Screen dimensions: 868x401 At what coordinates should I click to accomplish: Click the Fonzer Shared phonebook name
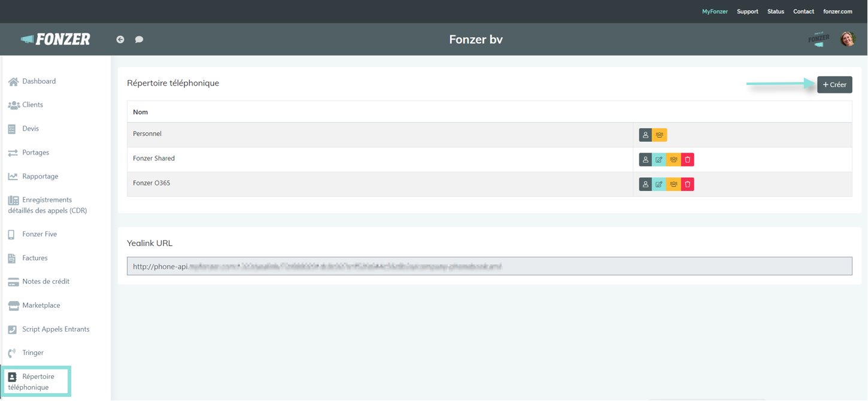(x=154, y=159)
